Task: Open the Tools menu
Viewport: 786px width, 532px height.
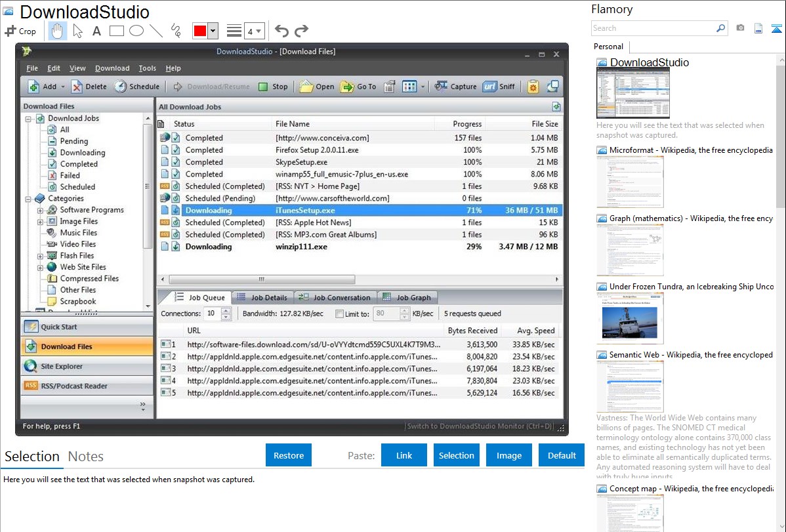Action: 148,68
